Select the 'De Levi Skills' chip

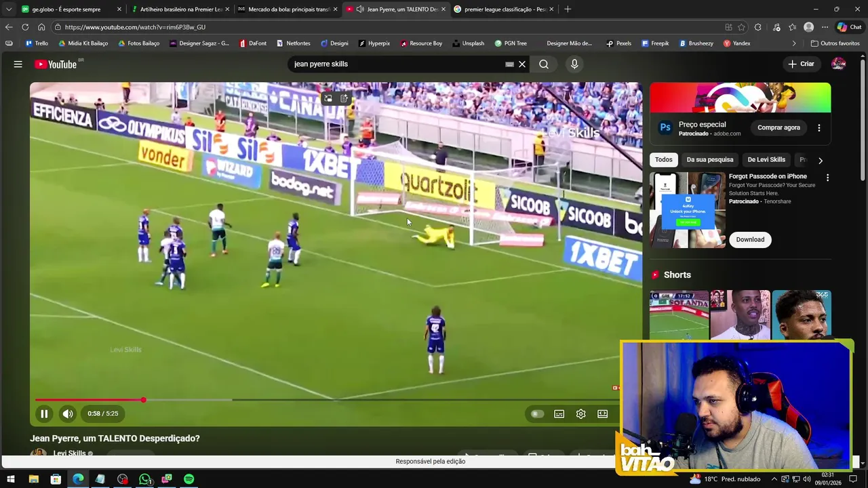766,160
